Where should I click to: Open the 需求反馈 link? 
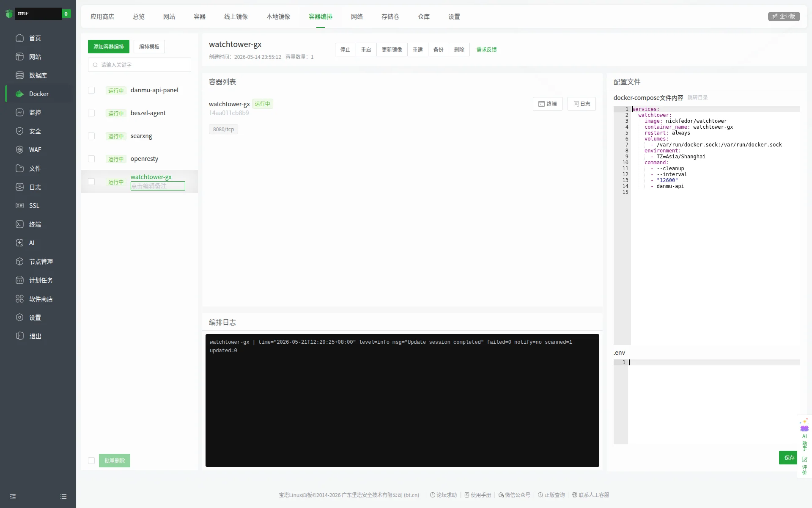coord(487,50)
